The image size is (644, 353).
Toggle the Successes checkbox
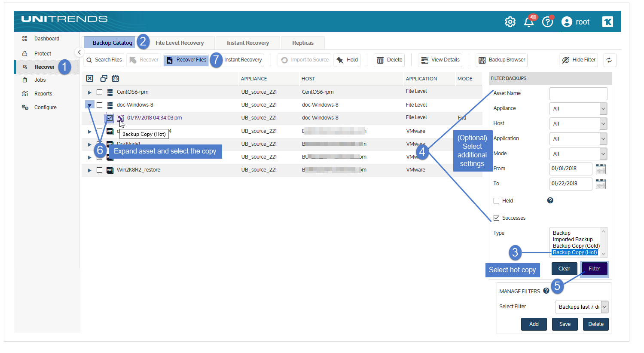(496, 218)
